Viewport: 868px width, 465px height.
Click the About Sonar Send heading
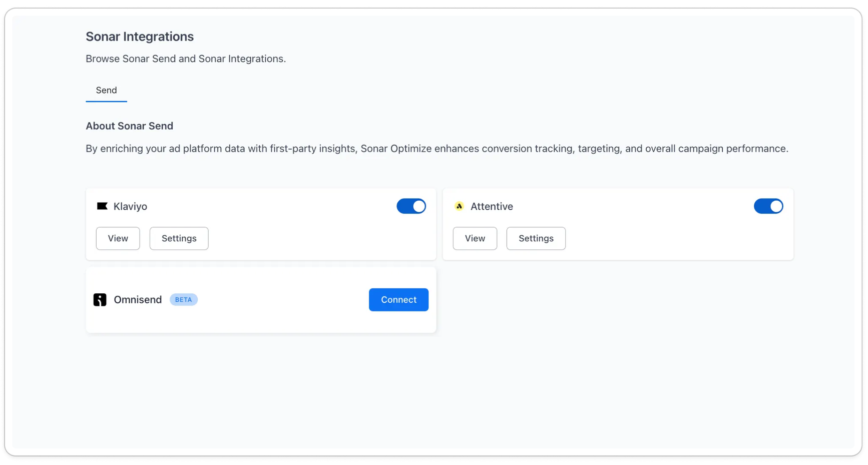pos(130,126)
